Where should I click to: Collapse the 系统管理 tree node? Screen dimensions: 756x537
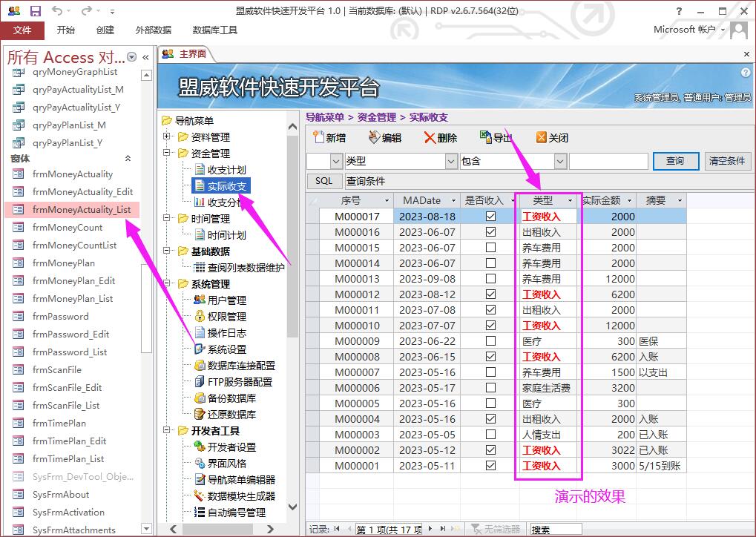click(166, 283)
